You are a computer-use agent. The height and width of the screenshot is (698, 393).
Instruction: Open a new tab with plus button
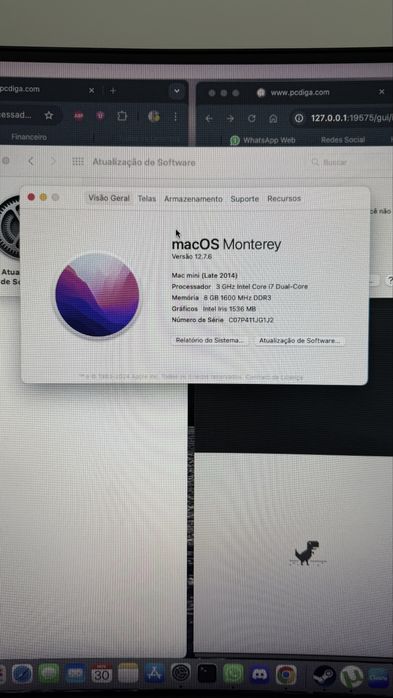point(113,91)
